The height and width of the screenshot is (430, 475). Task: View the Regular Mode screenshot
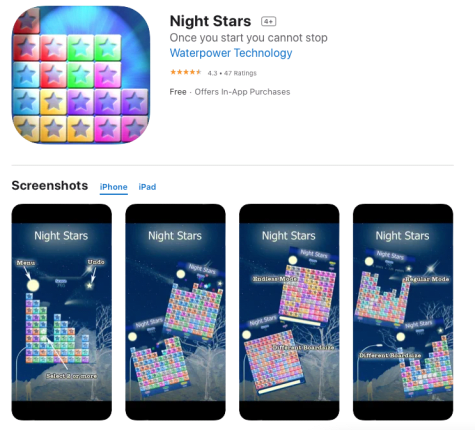(403, 312)
